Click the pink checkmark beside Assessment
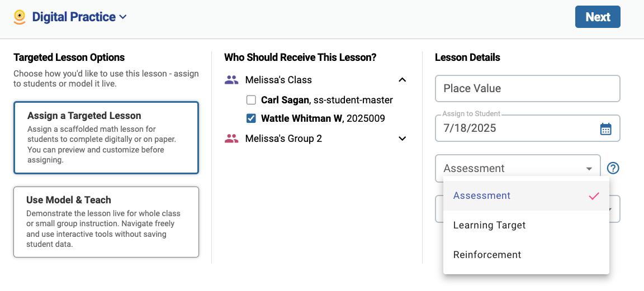Viewport: 644px width, 291px height. coord(594,196)
